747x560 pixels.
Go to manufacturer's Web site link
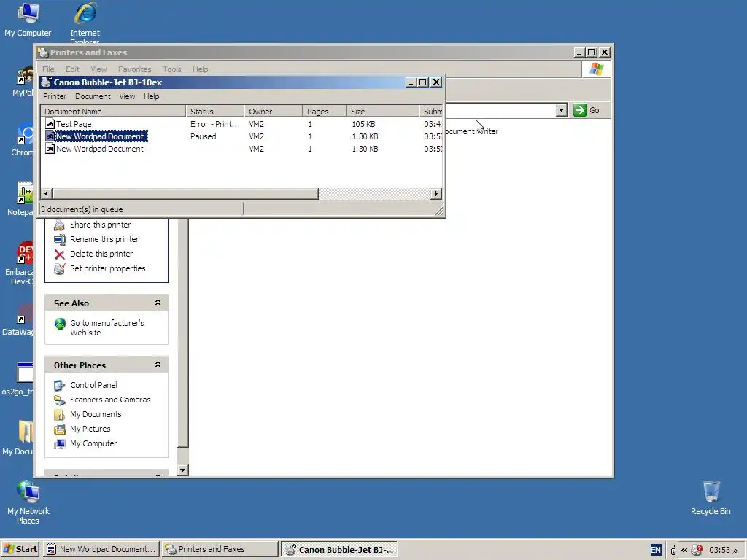point(107,327)
